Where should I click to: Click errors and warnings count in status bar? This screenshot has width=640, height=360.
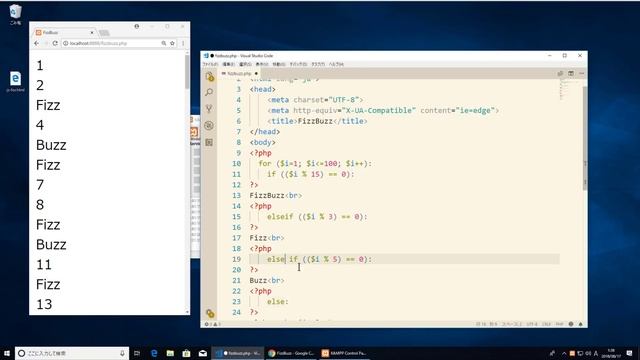212,324
